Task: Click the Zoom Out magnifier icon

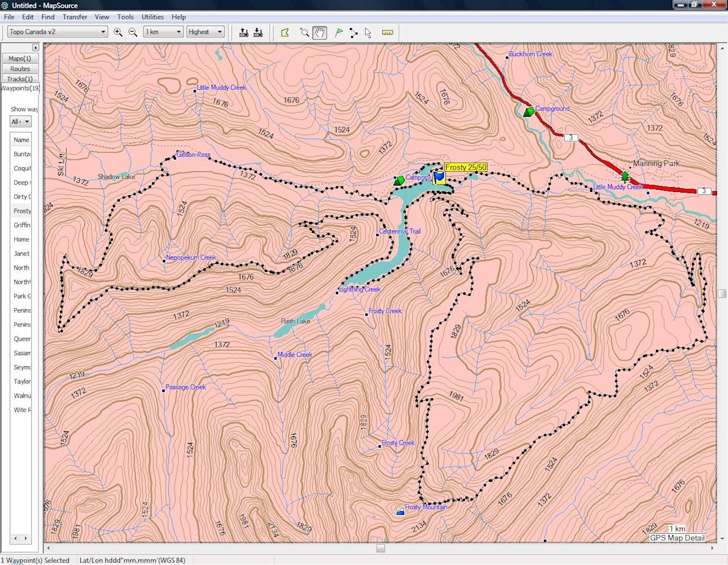Action: click(133, 32)
